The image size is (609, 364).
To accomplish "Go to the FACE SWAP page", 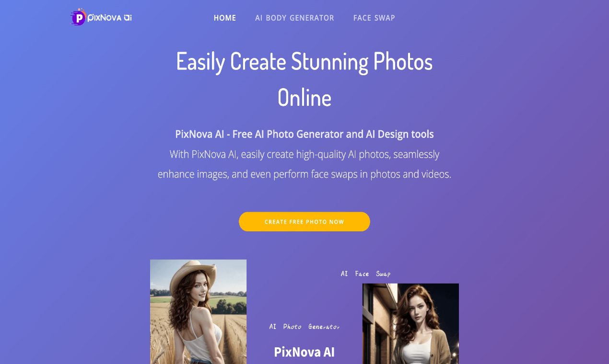I will (x=374, y=18).
